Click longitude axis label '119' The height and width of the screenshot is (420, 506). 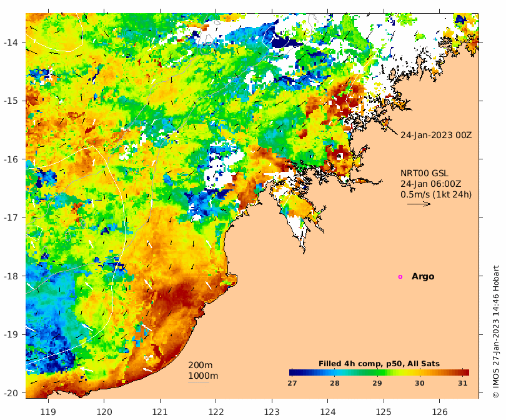pos(48,412)
